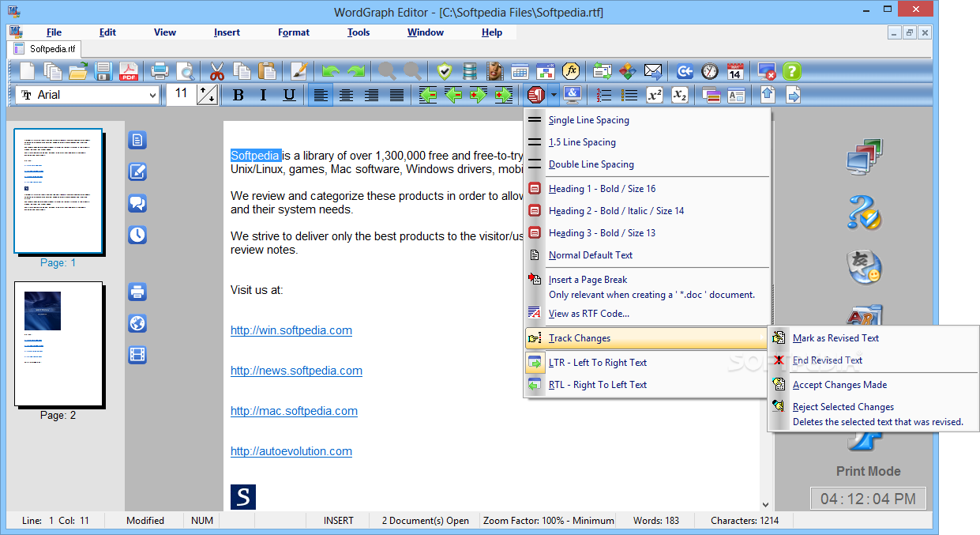Click sidebar printer icon
The image size is (980, 535).
[x=137, y=292]
